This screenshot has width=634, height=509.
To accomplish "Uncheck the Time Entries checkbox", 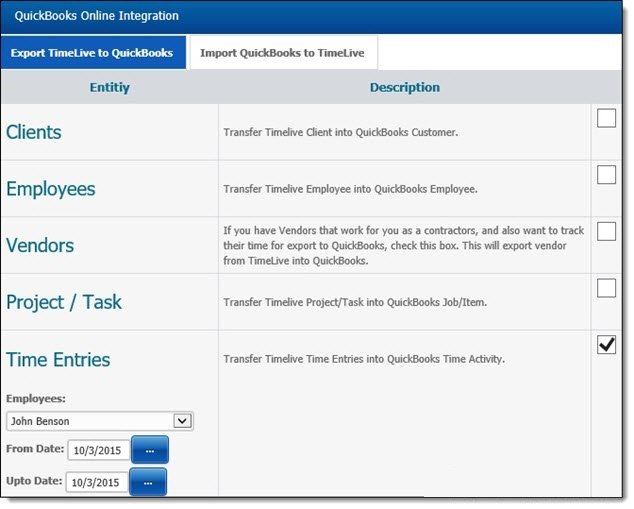I will click(606, 345).
